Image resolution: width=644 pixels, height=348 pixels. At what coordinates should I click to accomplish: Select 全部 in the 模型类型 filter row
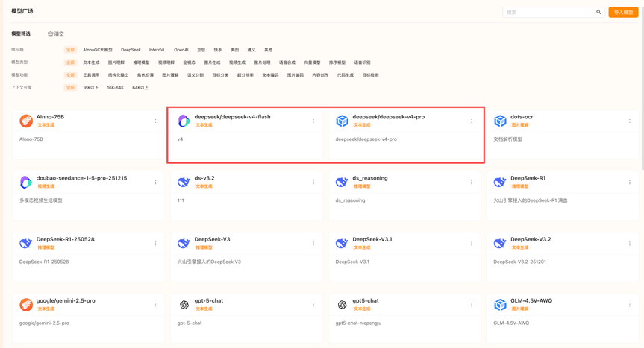click(70, 63)
